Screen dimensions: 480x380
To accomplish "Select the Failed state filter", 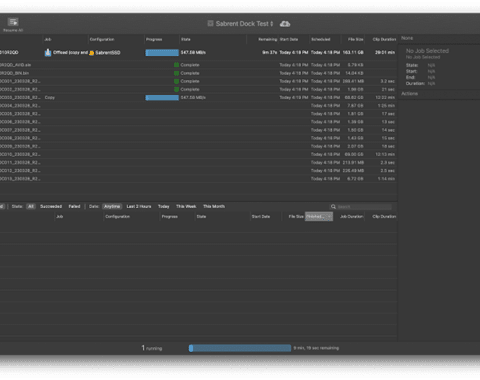I will 74,206.
